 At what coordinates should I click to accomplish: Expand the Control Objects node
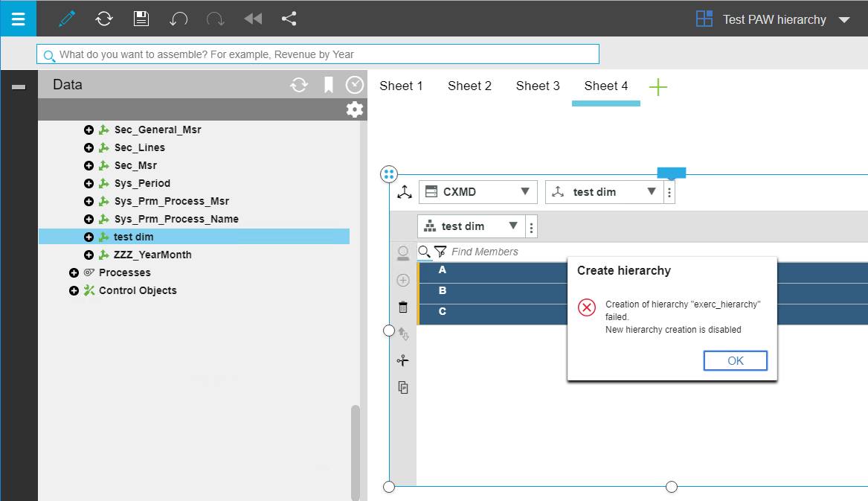click(74, 290)
